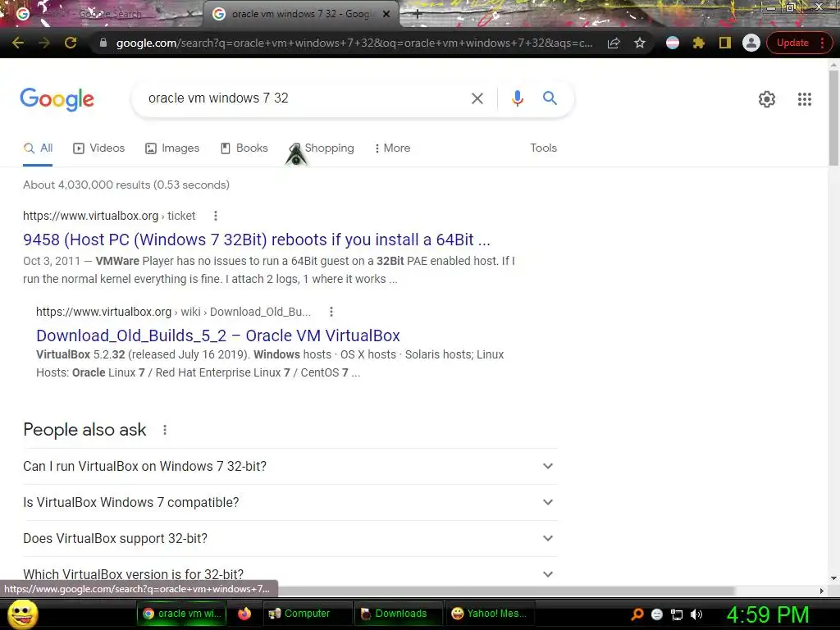Screen dimensions: 840x630
Task: Switch to the Books tab
Action: click(x=244, y=148)
